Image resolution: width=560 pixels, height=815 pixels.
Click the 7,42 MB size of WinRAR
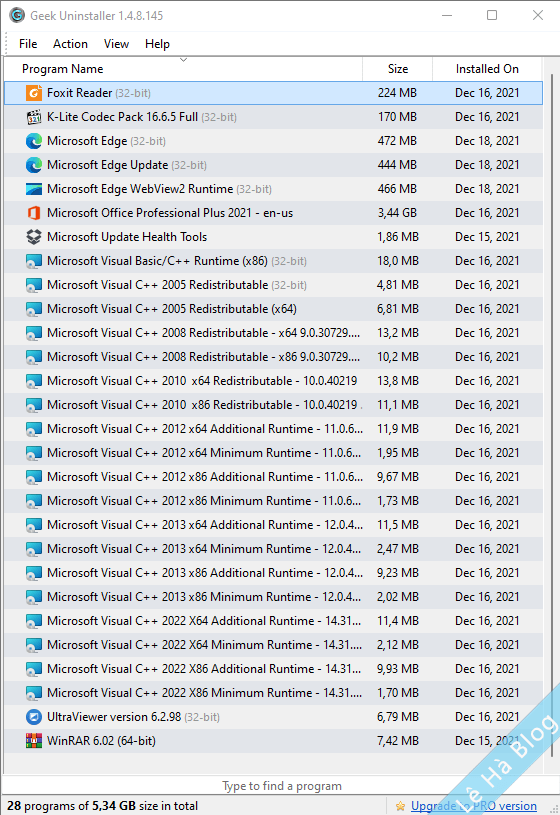398,741
